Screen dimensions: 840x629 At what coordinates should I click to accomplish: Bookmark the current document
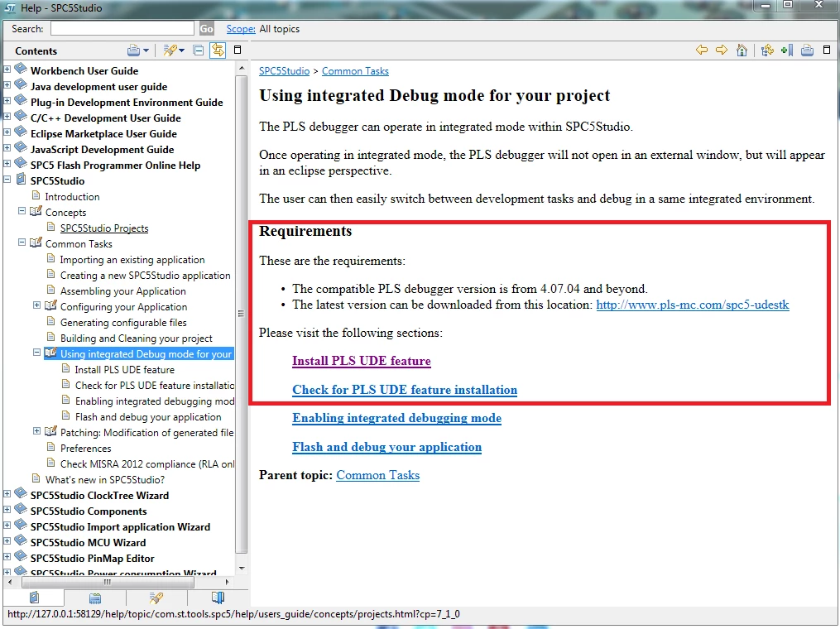[787, 50]
